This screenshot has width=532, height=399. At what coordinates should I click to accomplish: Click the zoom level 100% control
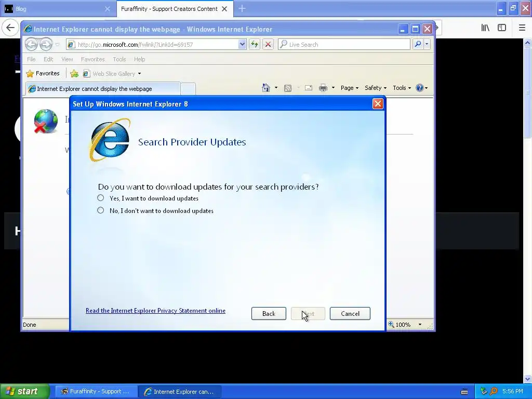[x=400, y=325]
